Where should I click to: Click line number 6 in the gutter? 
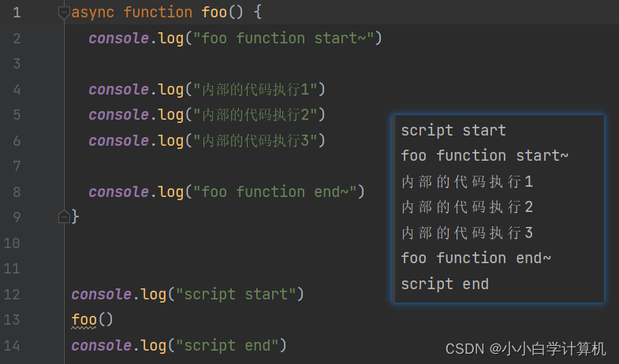coord(17,141)
